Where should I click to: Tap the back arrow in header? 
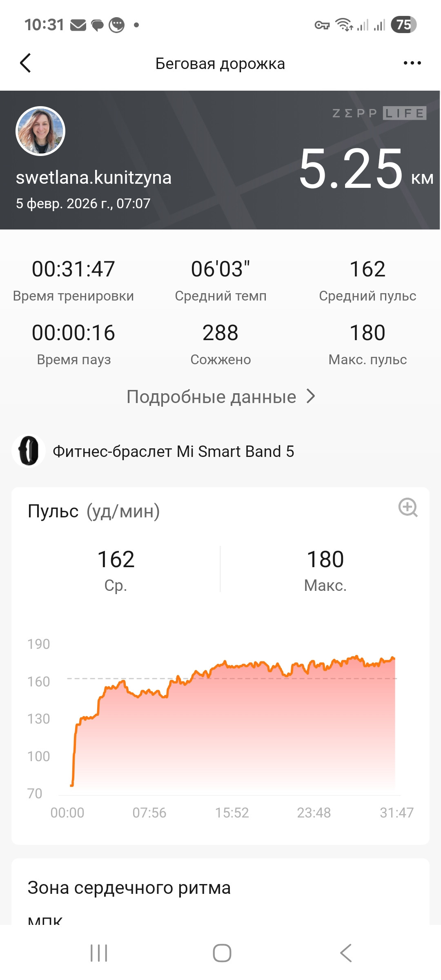[x=25, y=63]
